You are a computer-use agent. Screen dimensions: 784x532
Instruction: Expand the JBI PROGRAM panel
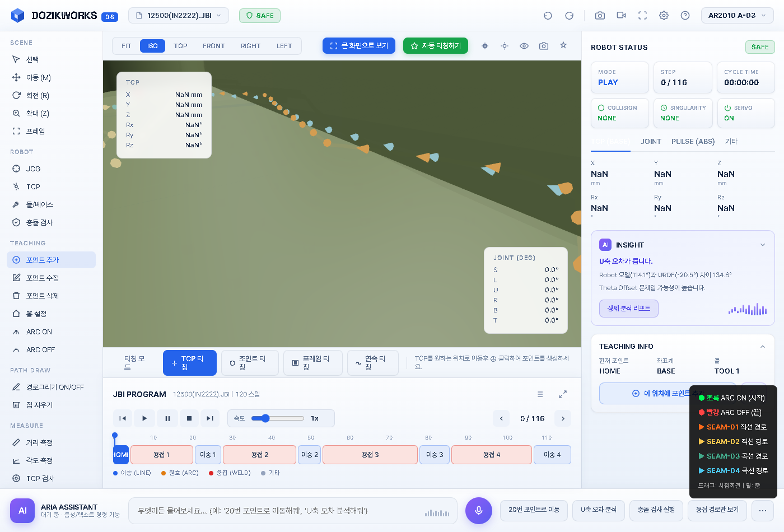(563, 394)
